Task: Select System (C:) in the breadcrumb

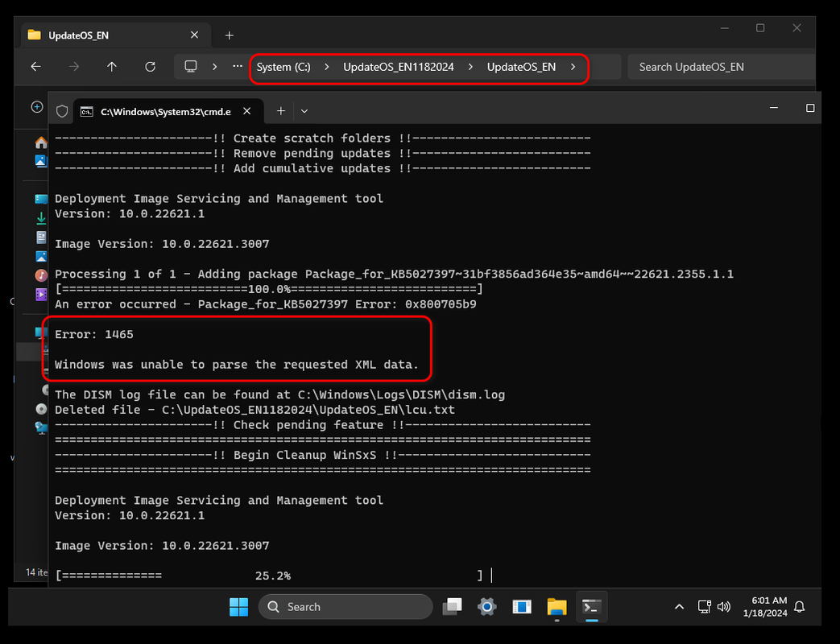Action: [283, 67]
